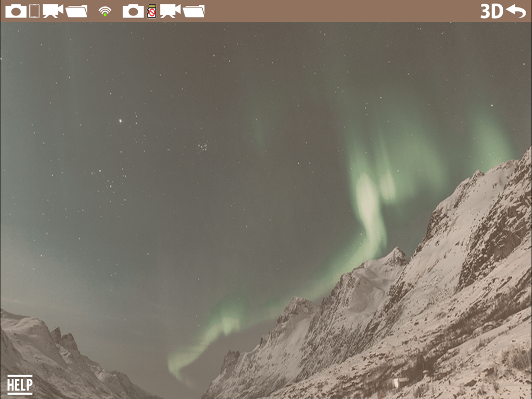532x399 pixels.
Task: Tap the phone photo capture camera icon
Action: tap(16, 11)
